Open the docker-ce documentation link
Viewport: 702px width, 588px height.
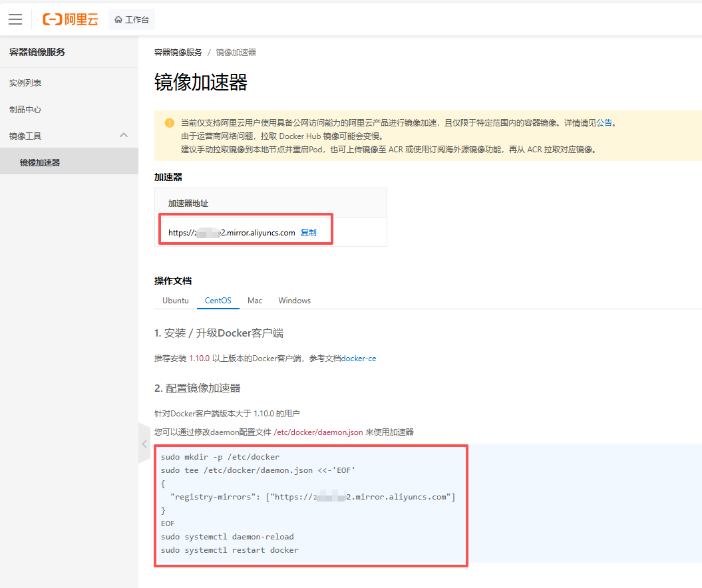[x=359, y=359]
